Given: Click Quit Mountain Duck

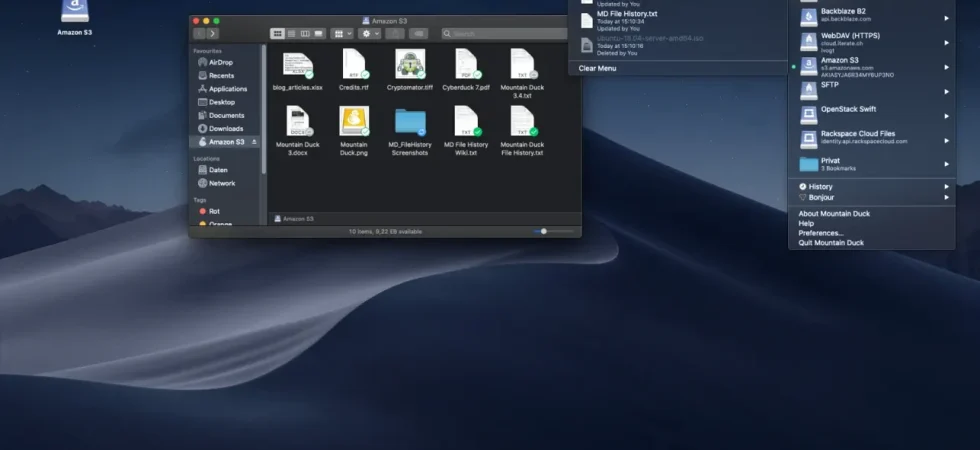Looking at the screenshot, I should (x=831, y=242).
